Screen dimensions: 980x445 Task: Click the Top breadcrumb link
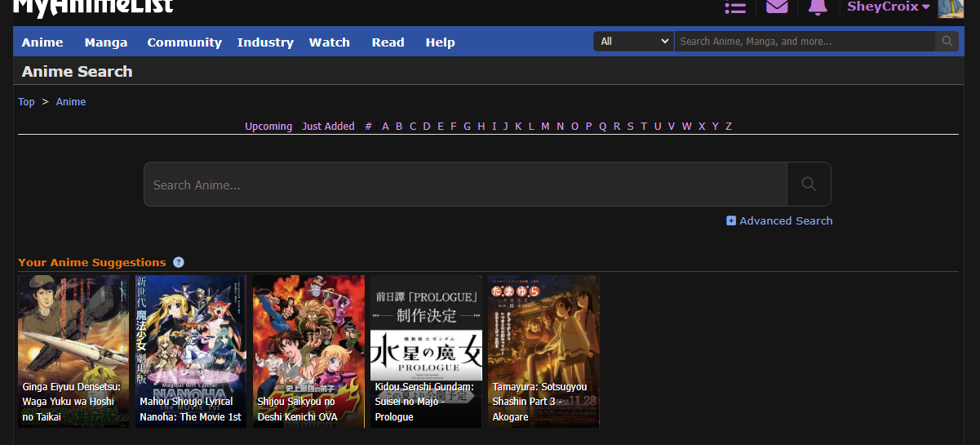(x=26, y=102)
